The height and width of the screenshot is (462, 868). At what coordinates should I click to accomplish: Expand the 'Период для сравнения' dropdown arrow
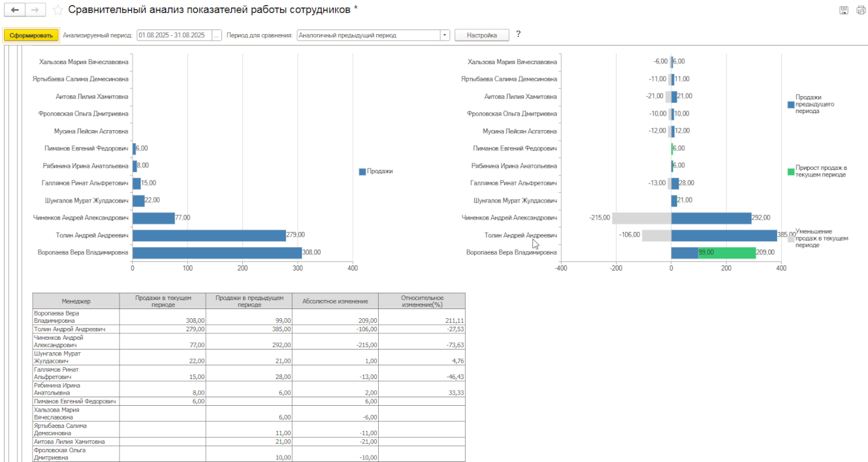point(444,35)
